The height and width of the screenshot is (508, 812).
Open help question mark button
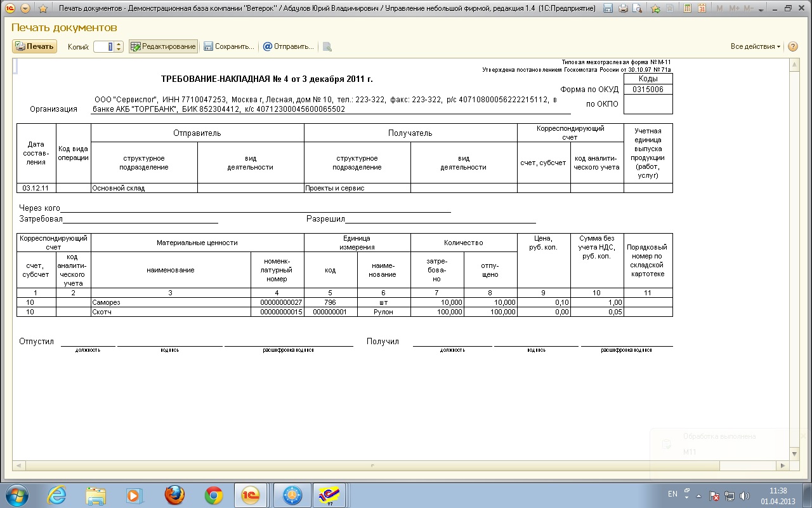point(792,46)
